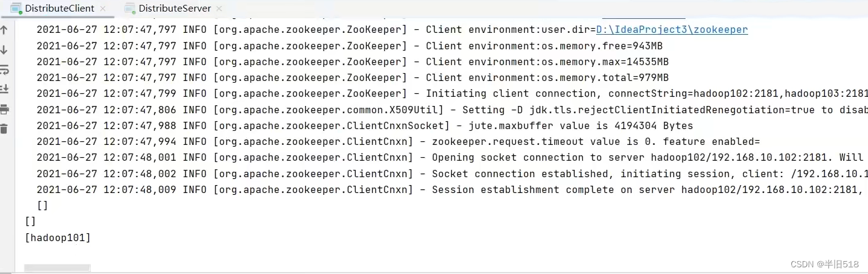
Task: Click the Session establishment complete log line
Action: tap(426, 189)
